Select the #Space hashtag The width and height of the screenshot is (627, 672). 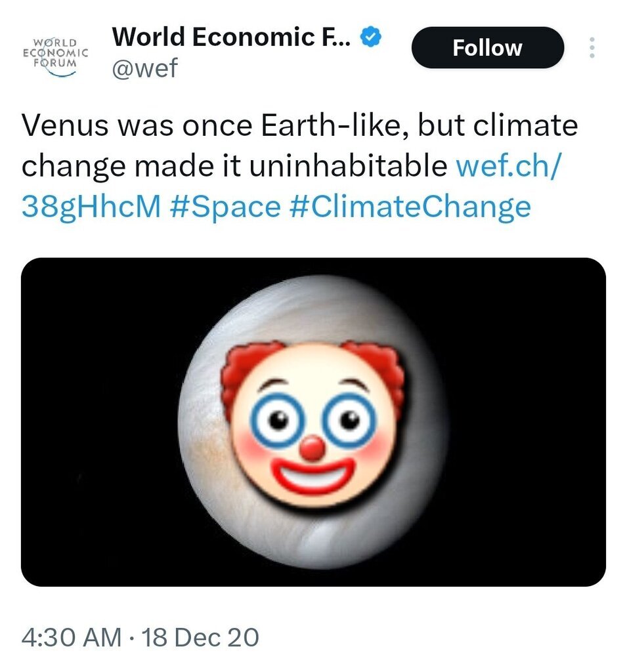224,207
